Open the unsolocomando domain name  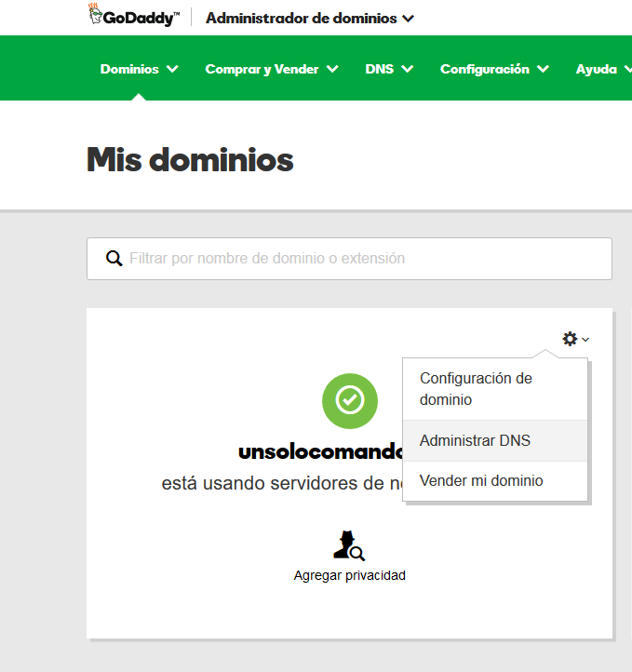[320, 451]
